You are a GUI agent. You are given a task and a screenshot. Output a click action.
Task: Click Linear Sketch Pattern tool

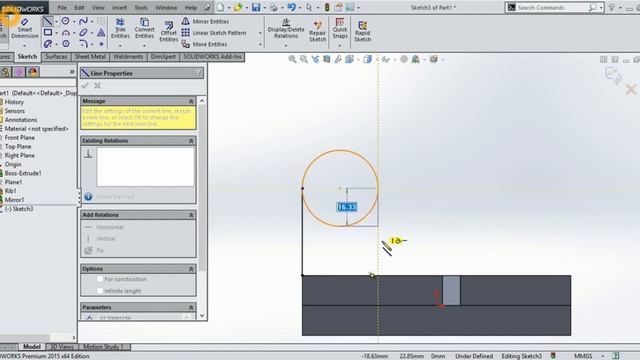click(214, 33)
